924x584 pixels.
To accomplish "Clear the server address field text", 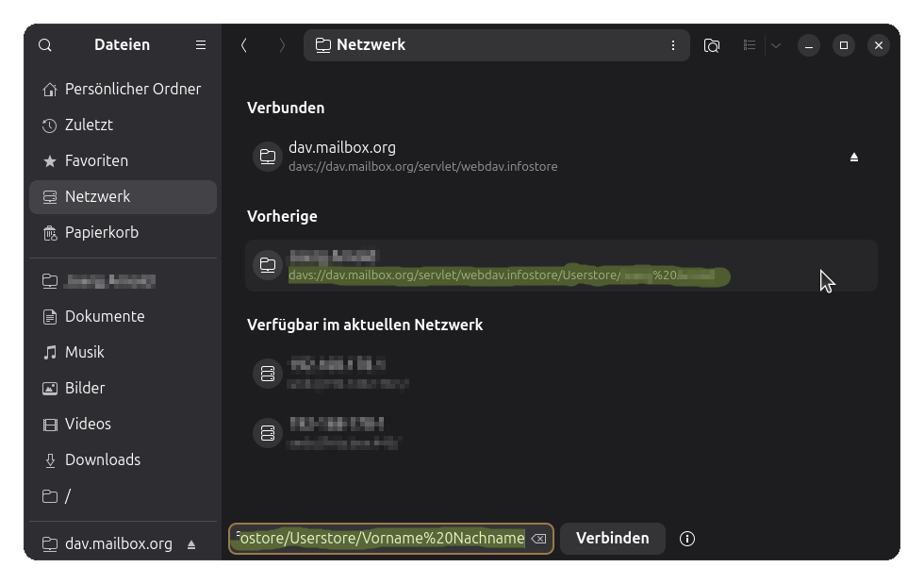I will (538, 539).
